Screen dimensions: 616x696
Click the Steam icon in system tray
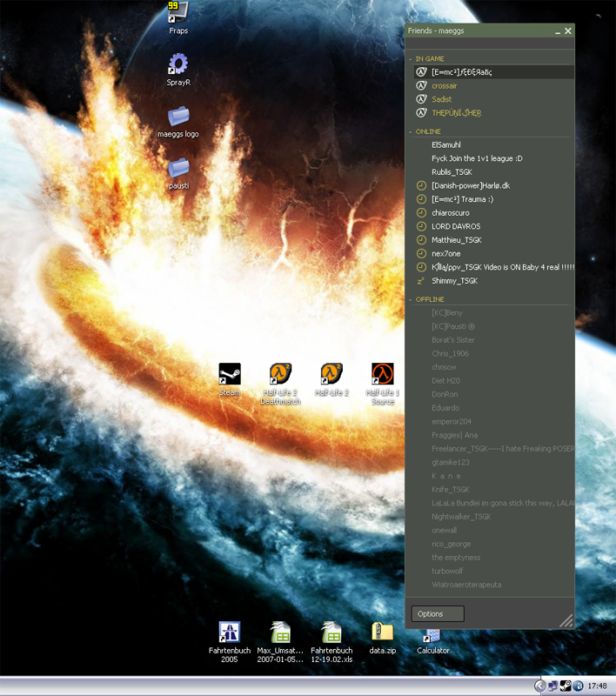pos(565,686)
